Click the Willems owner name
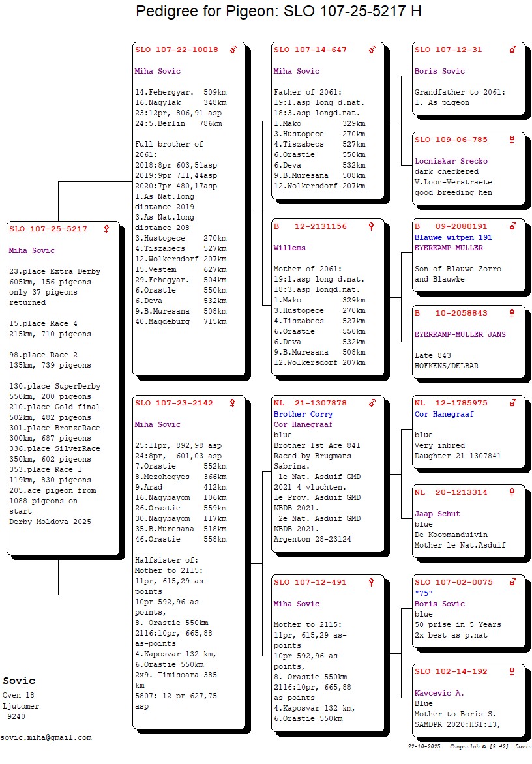The image size is (532, 764). click(x=289, y=248)
